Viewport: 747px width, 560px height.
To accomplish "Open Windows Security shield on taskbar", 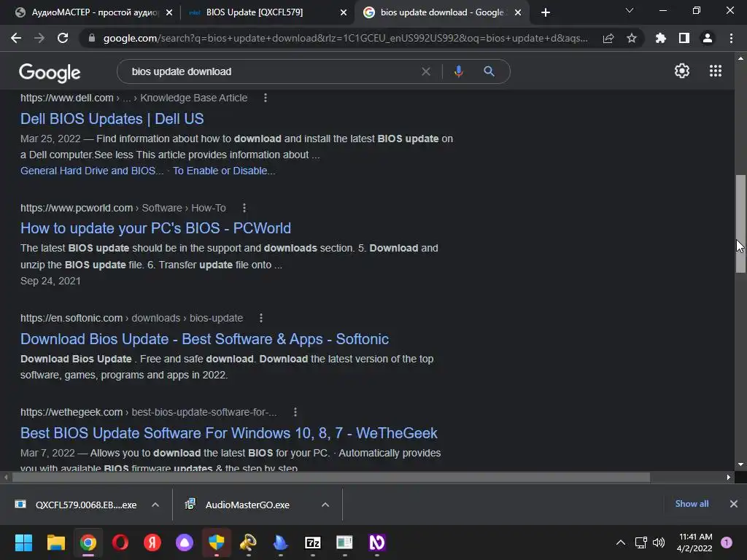I will tap(216, 542).
